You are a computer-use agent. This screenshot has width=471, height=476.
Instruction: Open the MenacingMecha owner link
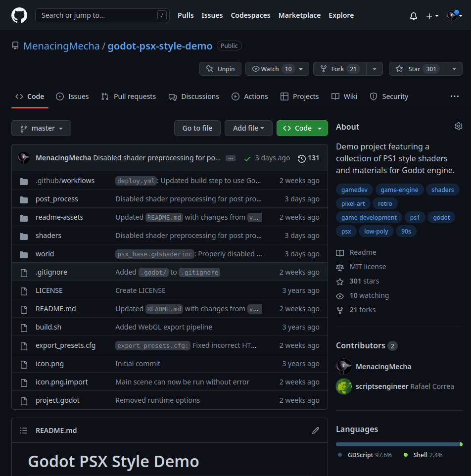[61, 46]
